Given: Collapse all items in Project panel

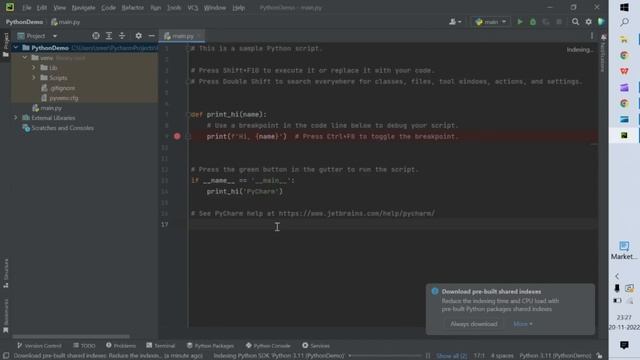Looking at the screenshot, I should pyautogui.click(x=122, y=36).
